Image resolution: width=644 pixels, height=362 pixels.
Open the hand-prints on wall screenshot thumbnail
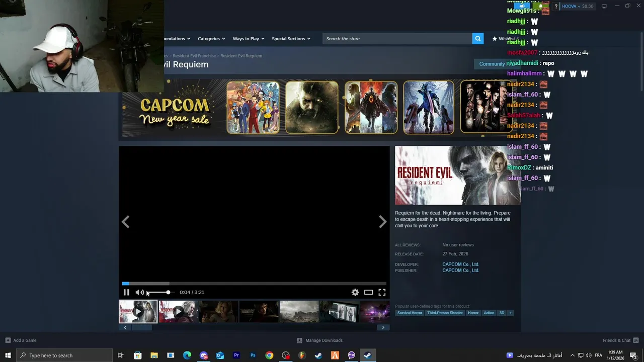(339, 312)
